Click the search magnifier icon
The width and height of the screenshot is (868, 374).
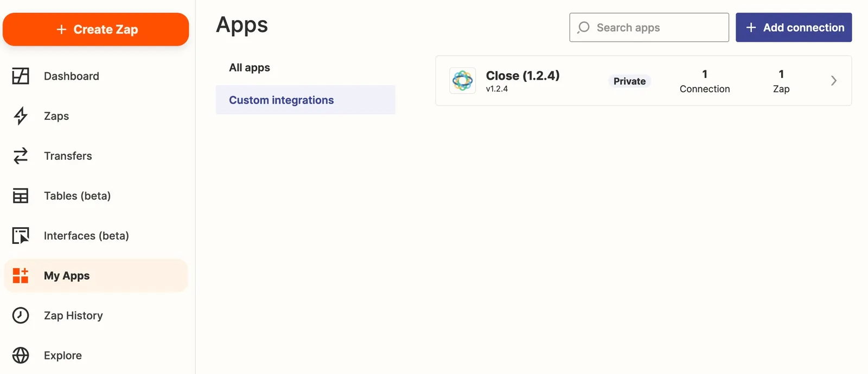click(583, 28)
